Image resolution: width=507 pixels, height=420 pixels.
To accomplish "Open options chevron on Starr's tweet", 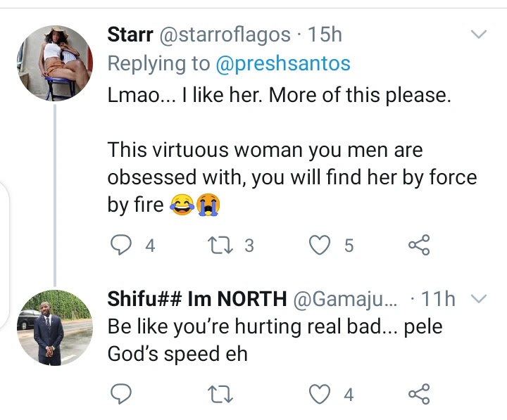I will click(478, 34).
